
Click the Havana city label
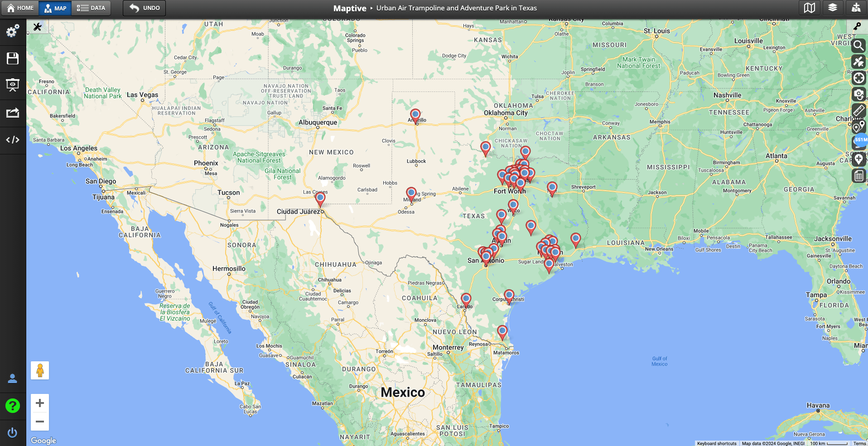(x=818, y=405)
